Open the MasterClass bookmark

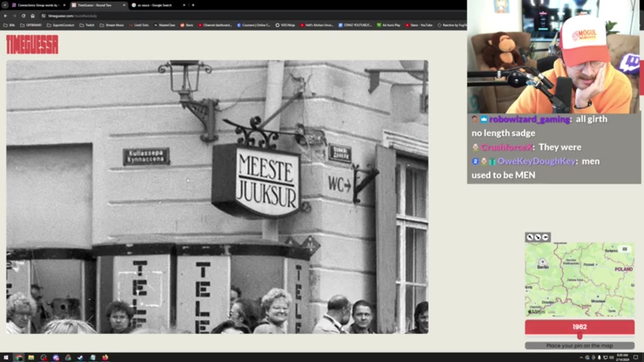pos(165,25)
